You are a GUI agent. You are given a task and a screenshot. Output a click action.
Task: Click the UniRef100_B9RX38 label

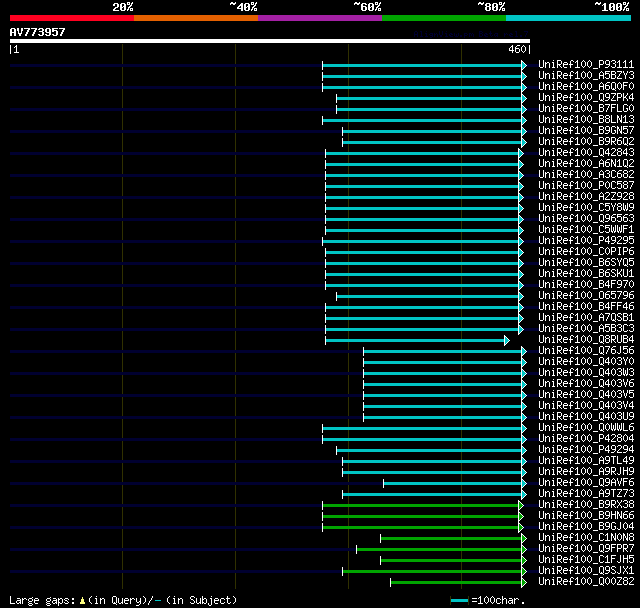click(586, 505)
